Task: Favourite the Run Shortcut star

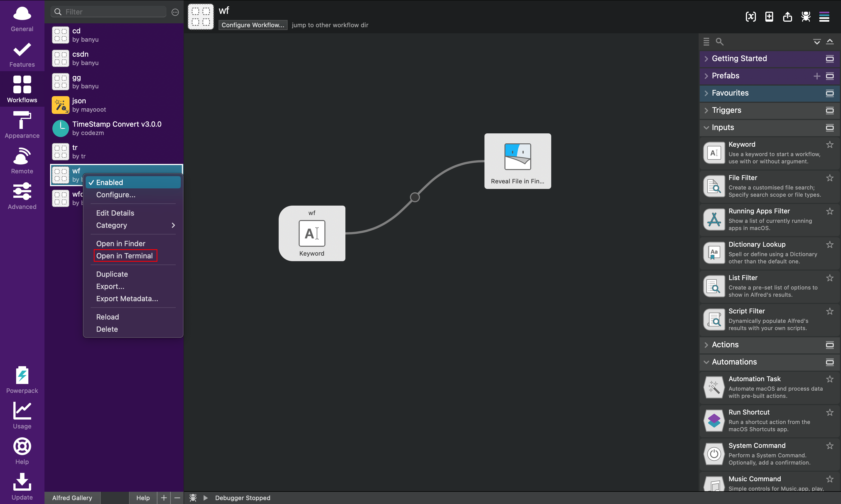Action: [829, 412]
